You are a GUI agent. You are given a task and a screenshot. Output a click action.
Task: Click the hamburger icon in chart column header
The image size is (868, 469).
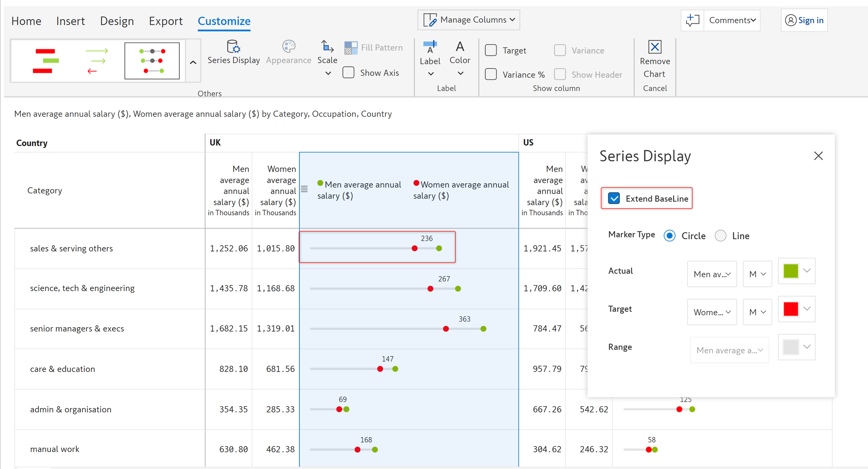coord(304,189)
